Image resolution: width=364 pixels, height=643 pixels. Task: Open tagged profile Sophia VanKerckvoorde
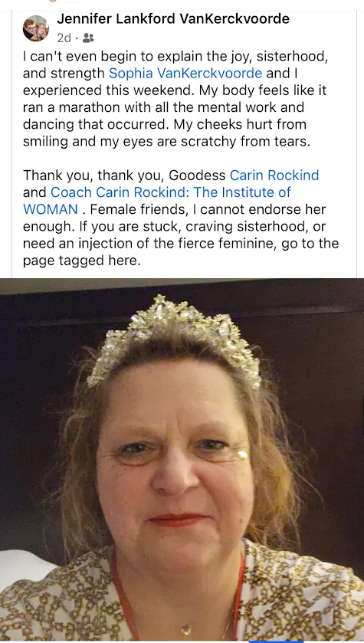click(x=185, y=74)
